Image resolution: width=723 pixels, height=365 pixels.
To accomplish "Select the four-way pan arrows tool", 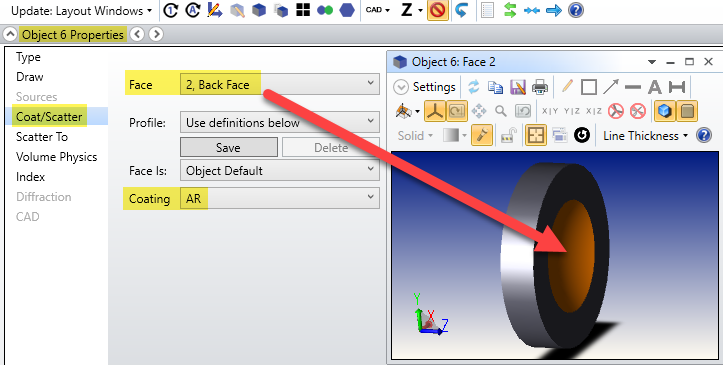I will pos(479,111).
